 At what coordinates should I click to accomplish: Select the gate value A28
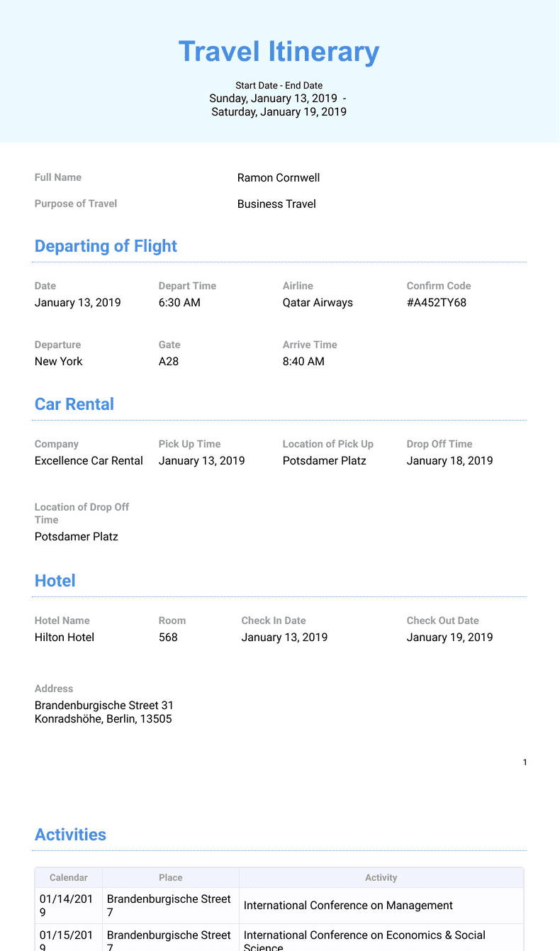point(169,362)
